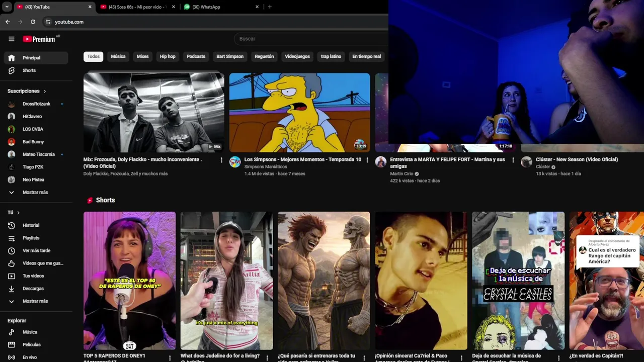Open the YouTube hamburger guide menu
This screenshot has height=362, width=644.
click(11, 39)
